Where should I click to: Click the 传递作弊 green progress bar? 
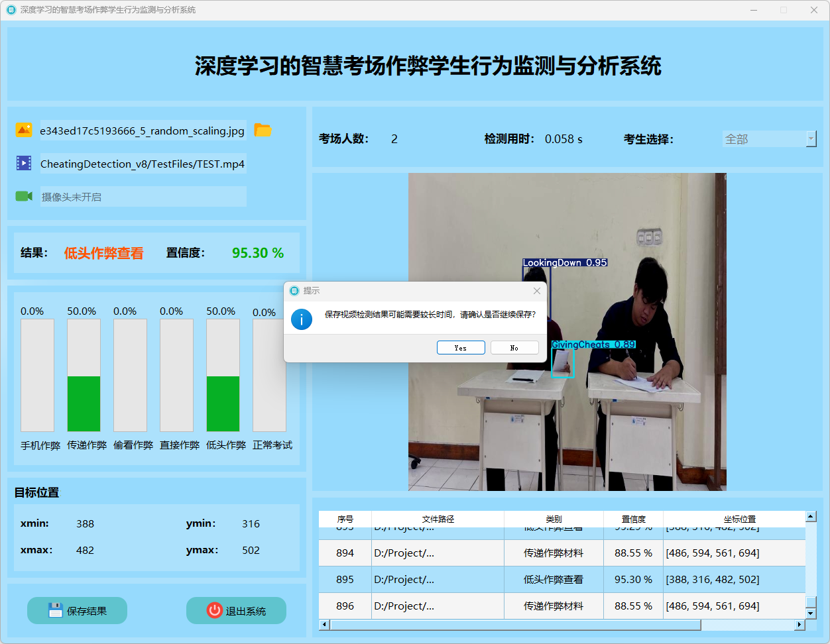click(x=84, y=403)
